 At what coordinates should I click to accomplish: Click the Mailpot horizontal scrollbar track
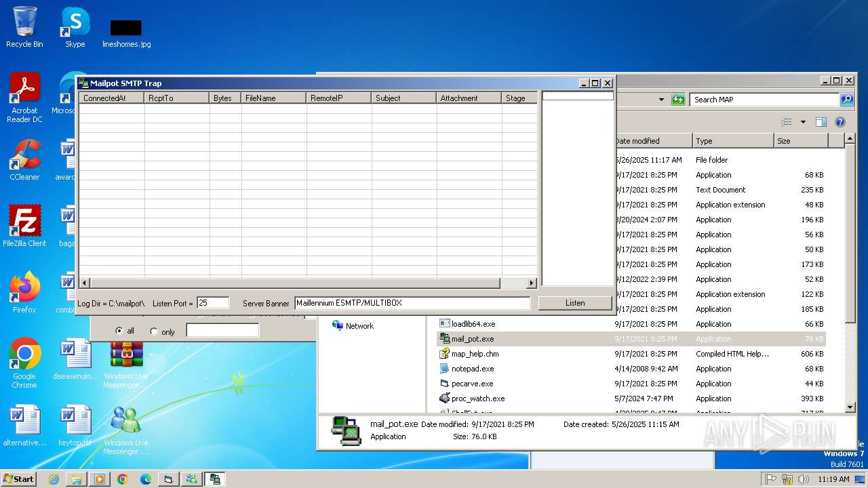513,283
